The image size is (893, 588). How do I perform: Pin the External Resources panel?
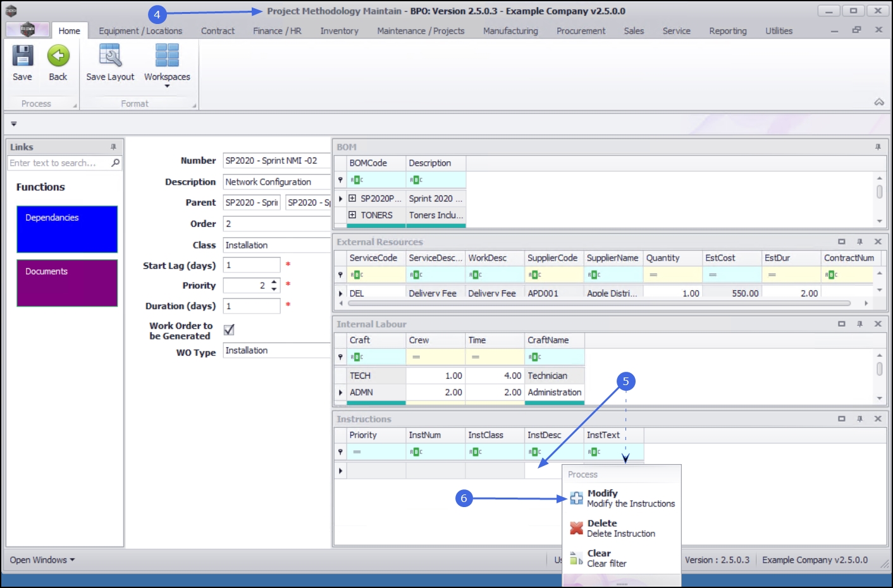pyautogui.click(x=859, y=242)
